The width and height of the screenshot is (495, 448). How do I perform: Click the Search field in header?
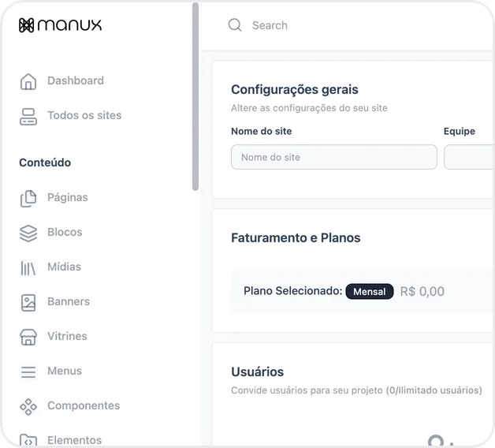point(355,25)
